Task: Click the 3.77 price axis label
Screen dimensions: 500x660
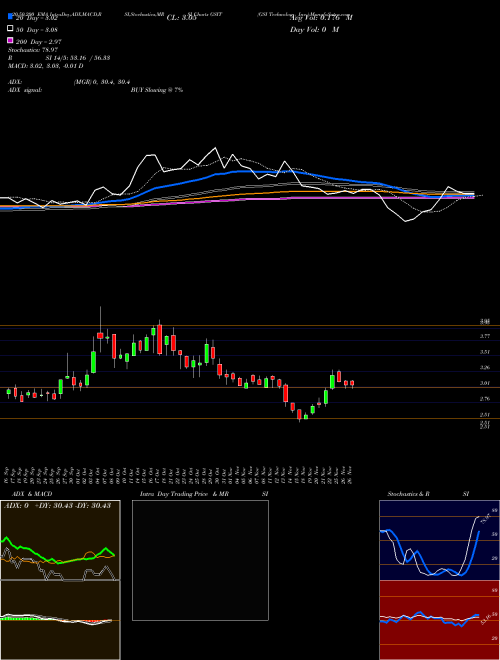Action: pos(485,336)
